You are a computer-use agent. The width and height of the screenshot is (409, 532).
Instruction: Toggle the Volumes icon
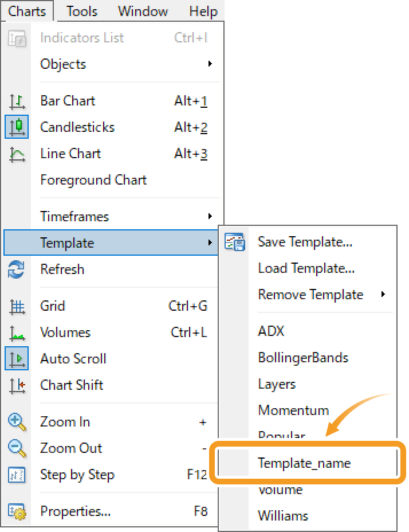[17, 333]
